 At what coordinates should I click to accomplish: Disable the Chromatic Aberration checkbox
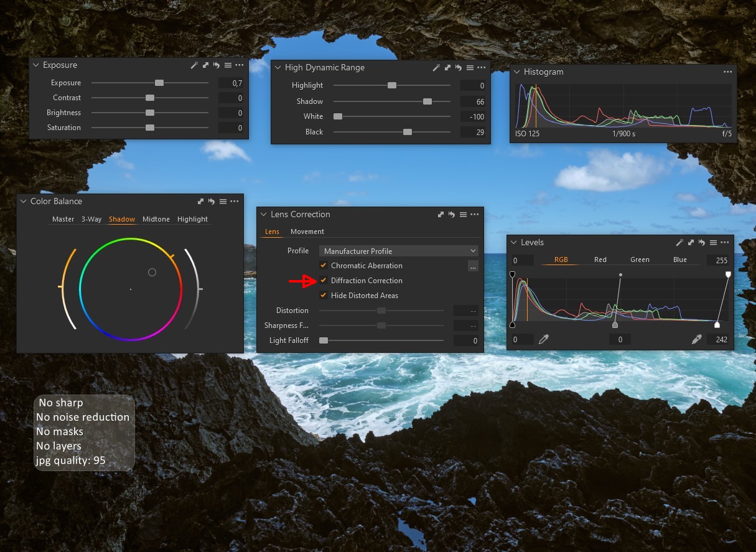pyautogui.click(x=324, y=266)
